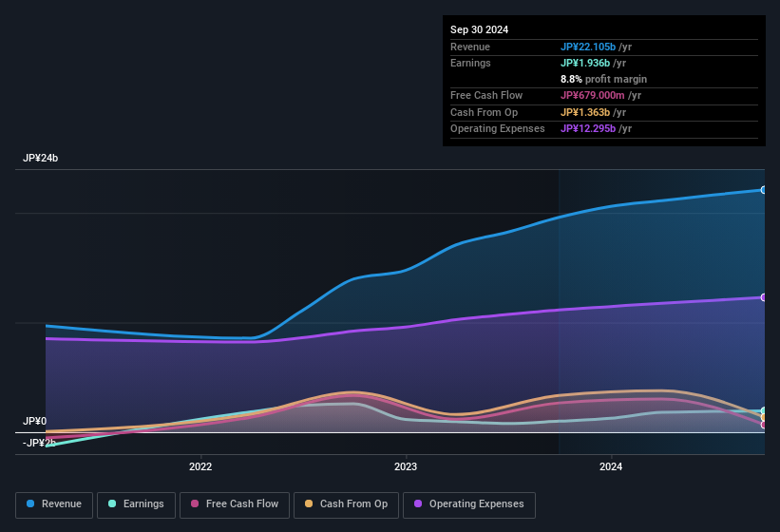Click the Cash From Op endpoint marker
The width and height of the screenshot is (780, 532).
tap(764, 418)
